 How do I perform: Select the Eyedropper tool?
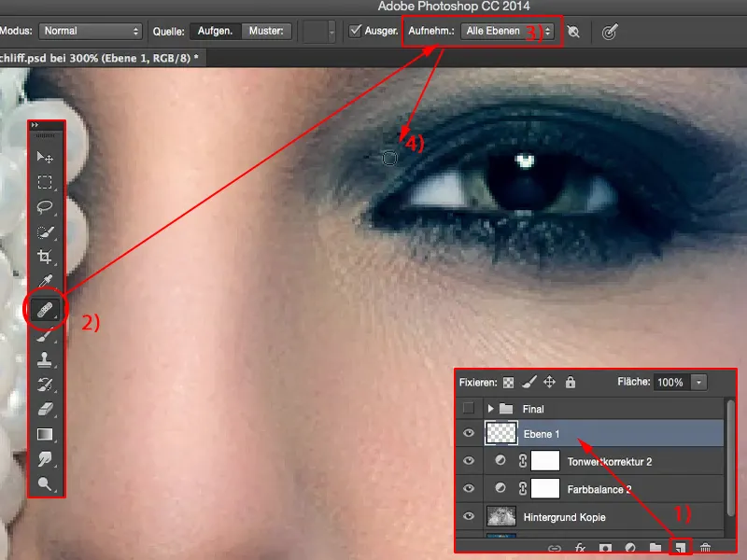point(45,282)
